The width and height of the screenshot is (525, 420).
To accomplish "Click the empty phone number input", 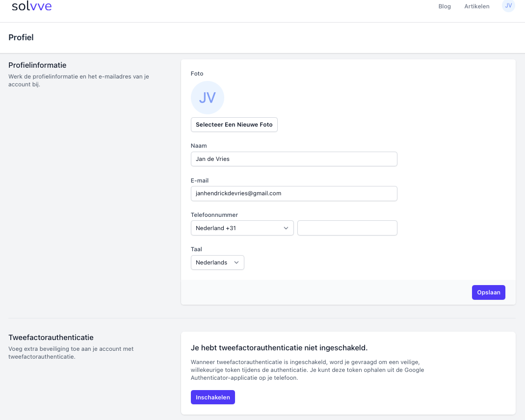I will [x=347, y=228].
